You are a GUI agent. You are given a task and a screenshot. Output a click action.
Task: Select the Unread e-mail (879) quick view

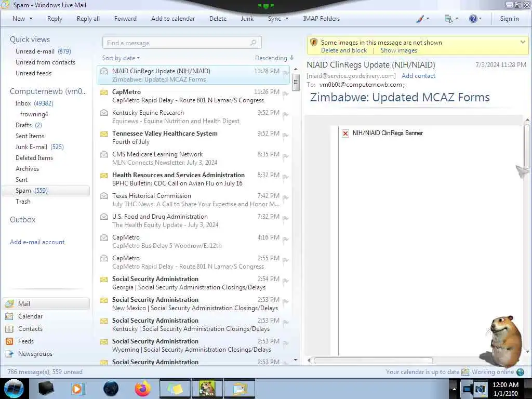pos(43,51)
